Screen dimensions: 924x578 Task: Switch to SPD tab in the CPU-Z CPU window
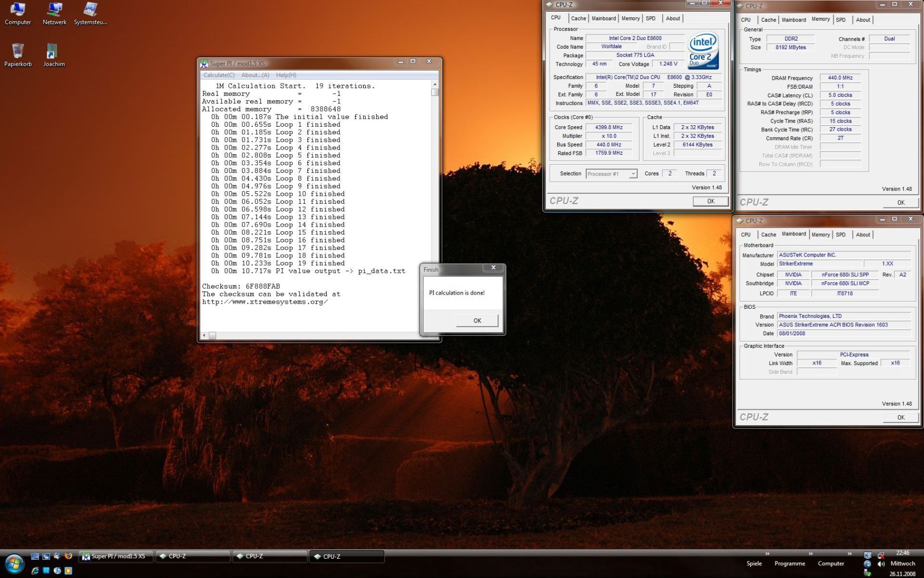(650, 18)
